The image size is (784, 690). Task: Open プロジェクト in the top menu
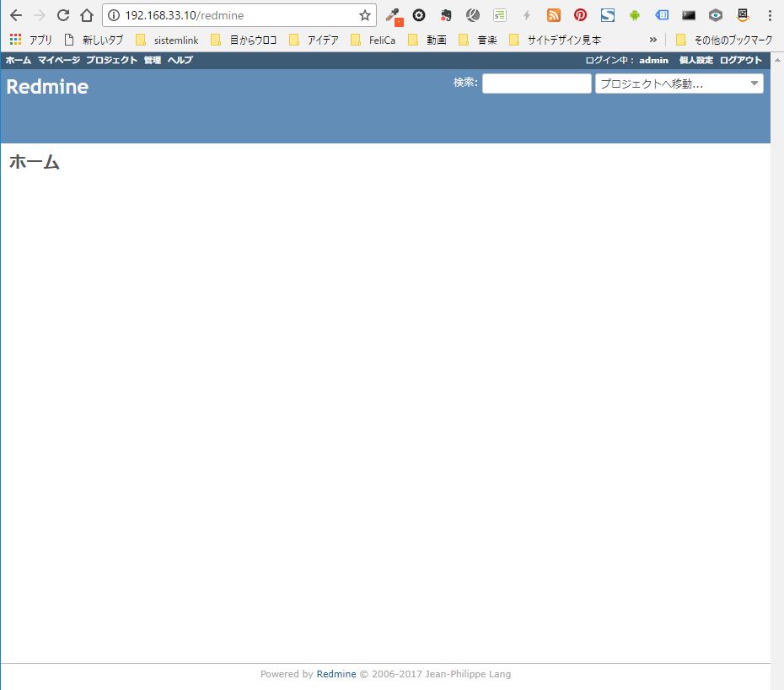pyautogui.click(x=111, y=60)
